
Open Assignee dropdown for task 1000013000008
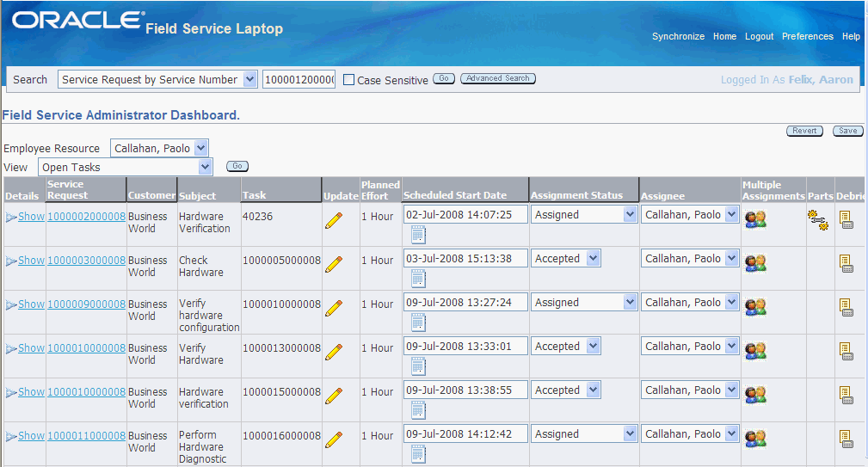coord(690,347)
